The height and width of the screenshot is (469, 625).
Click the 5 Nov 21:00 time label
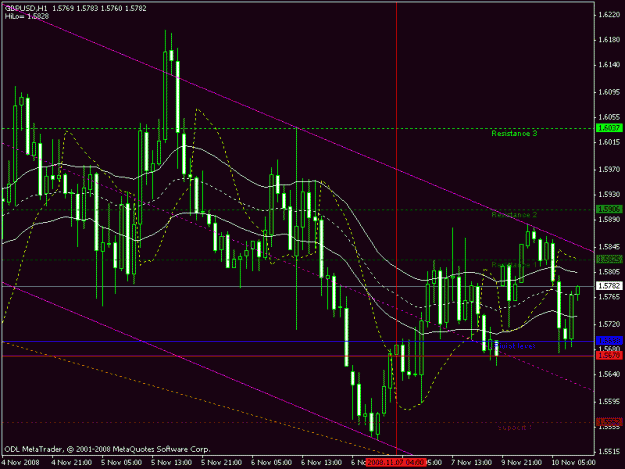click(x=222, y=462)
